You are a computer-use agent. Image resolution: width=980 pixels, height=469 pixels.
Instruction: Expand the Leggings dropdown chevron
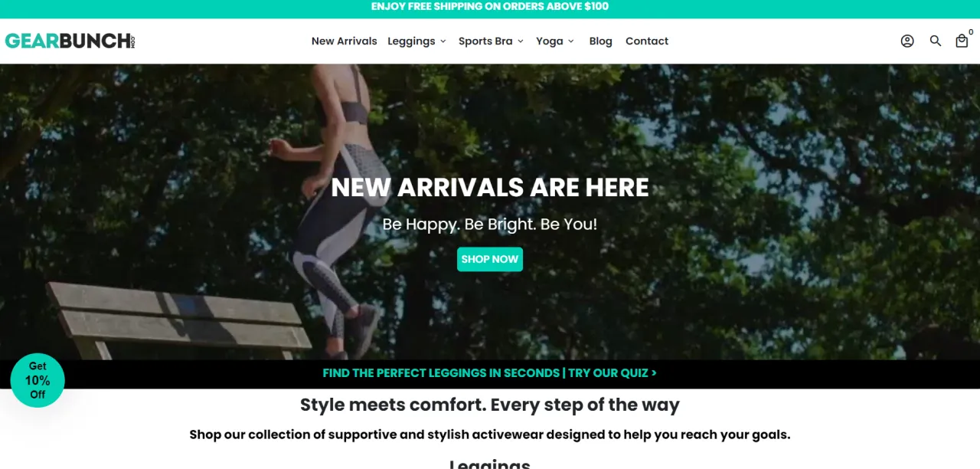point(443,41)
